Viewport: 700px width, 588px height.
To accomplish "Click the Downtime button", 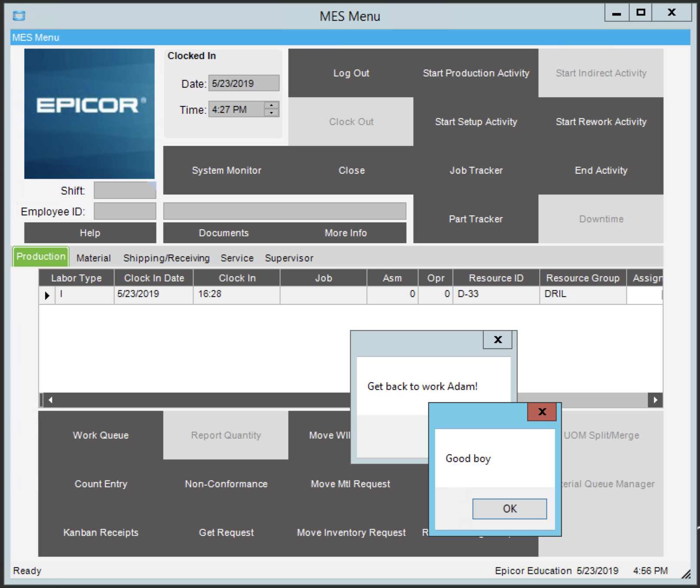I will (x=601, y=219).
